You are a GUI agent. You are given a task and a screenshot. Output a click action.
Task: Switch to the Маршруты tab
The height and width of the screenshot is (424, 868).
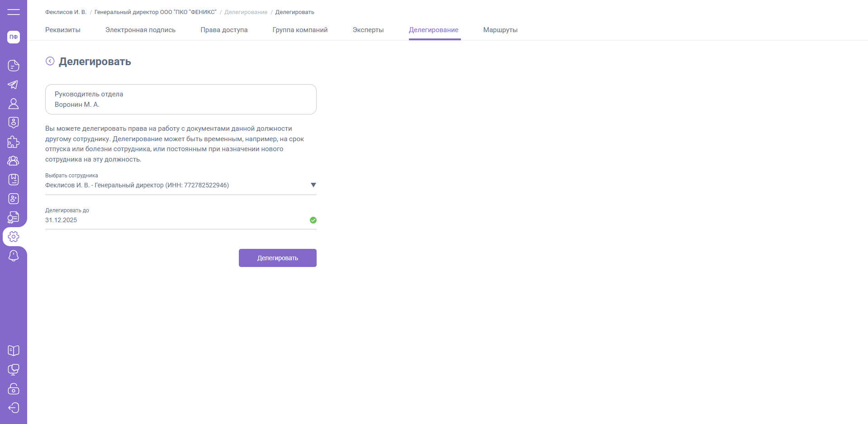(x=500, y=30)
